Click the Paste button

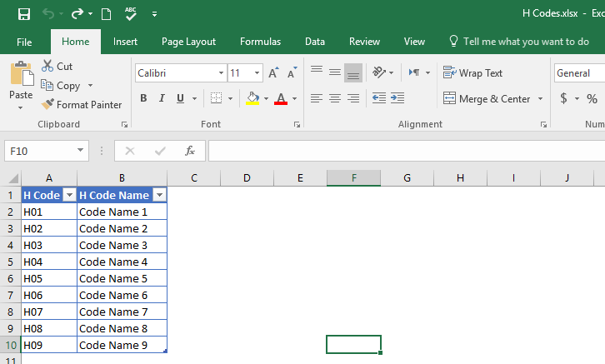click(x=21, y=80)
